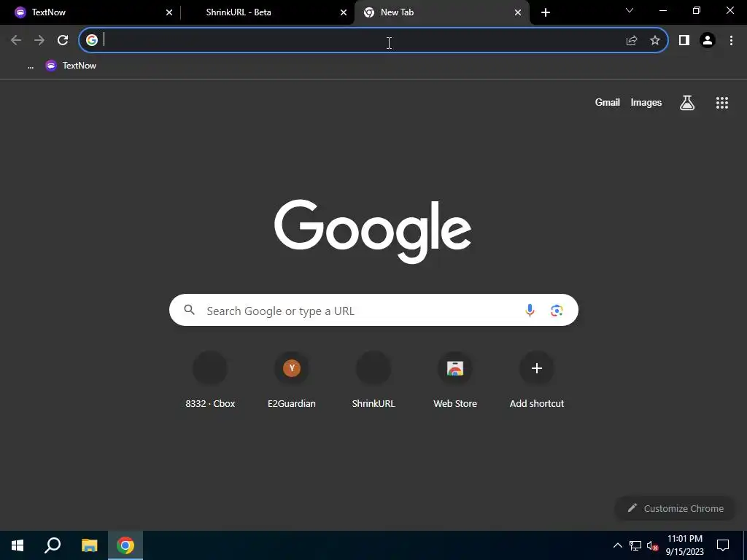Open the Web Store shortcut
The height and width of the screenshot is (560, 747).
(x=455, y=380)
